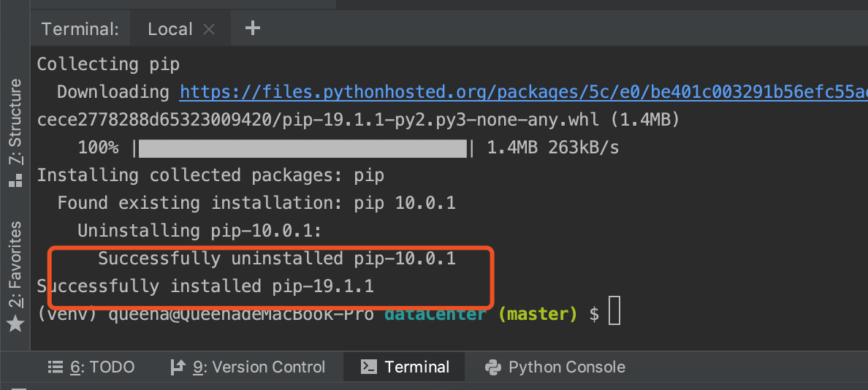Click the terminal cursor after the prompt
The image size is (868, 390).
tap(614, 313)
